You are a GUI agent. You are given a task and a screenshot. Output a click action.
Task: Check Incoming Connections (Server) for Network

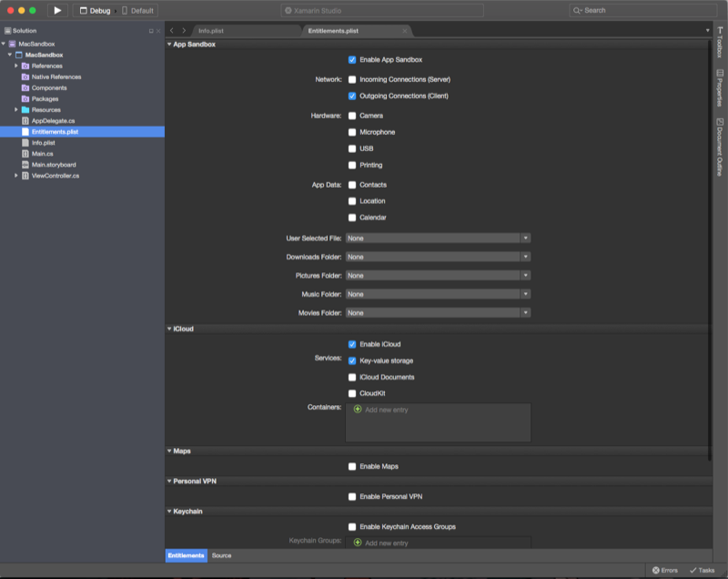pyautogui.click(x=353, y=78)
